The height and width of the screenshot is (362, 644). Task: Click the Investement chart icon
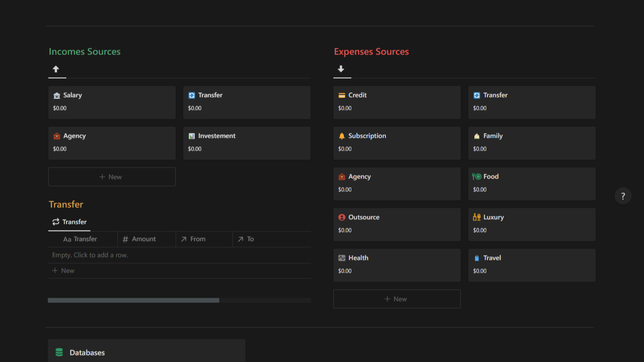coord(192,136)
